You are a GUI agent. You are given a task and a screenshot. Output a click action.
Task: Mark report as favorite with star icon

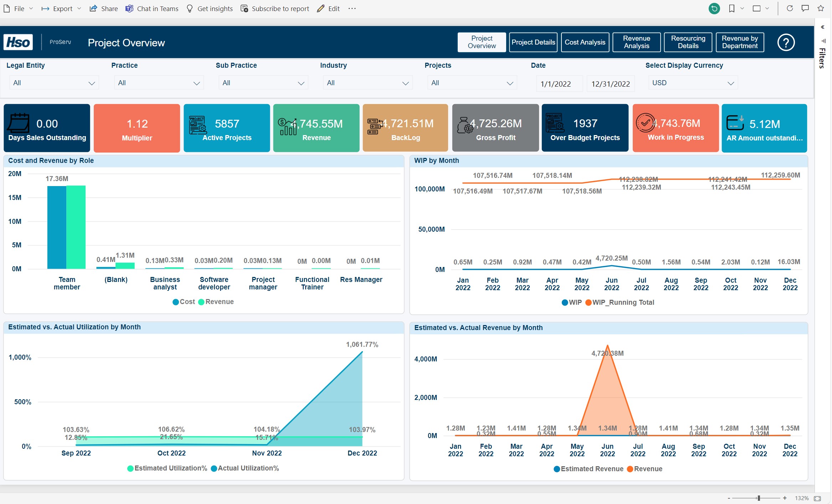point(821,8)
